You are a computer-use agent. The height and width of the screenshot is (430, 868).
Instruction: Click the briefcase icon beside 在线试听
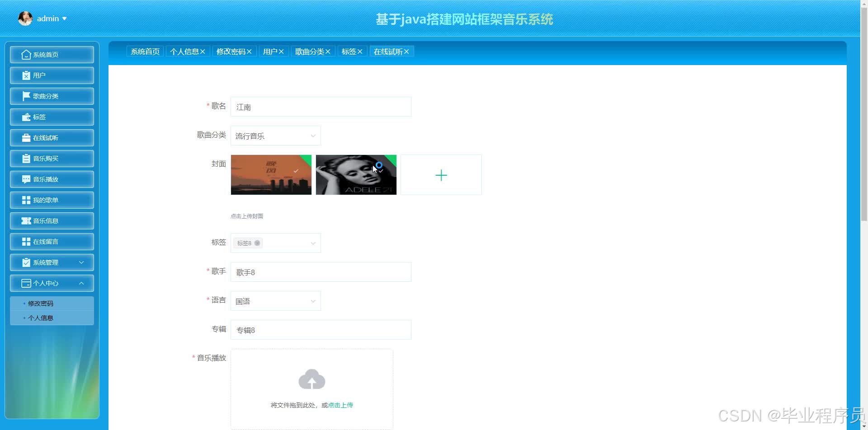pos(26,138)
